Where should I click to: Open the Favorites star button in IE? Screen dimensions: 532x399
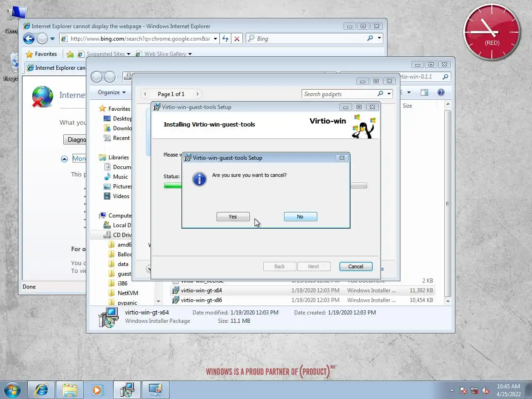click(x=42, y=54)
